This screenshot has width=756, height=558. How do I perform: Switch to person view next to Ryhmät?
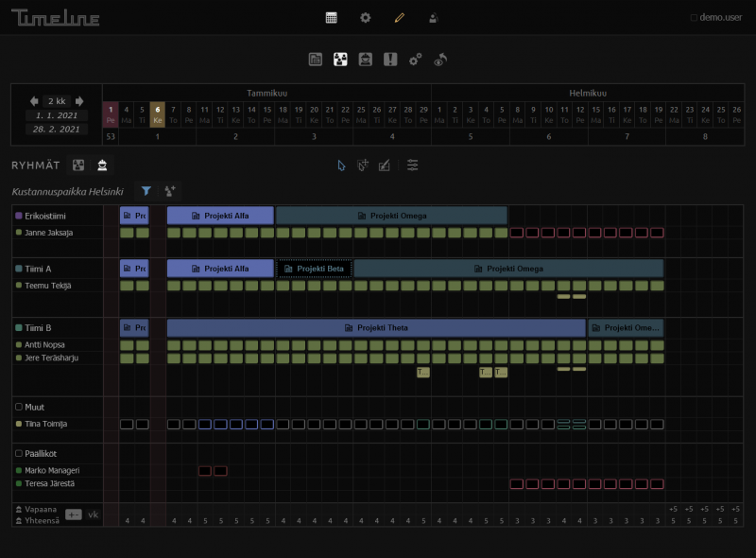(x=102, y=166)
